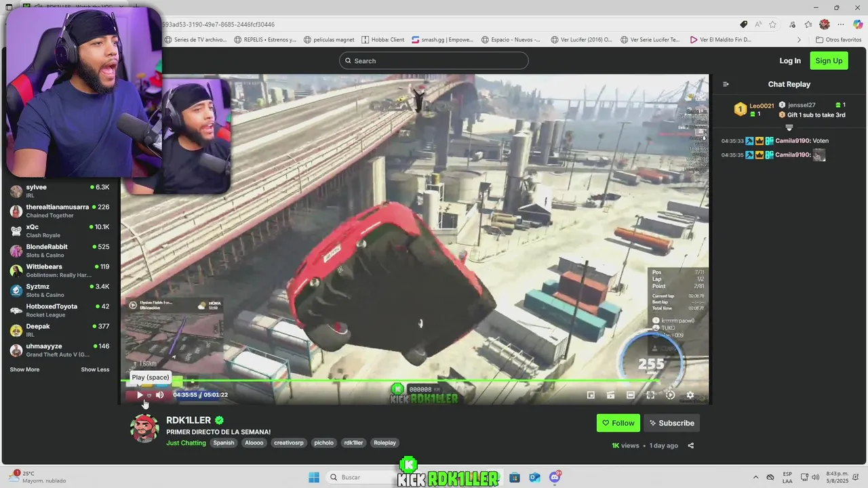
Task: Open sylvee channel in sidebar
Action: (60, 191)
